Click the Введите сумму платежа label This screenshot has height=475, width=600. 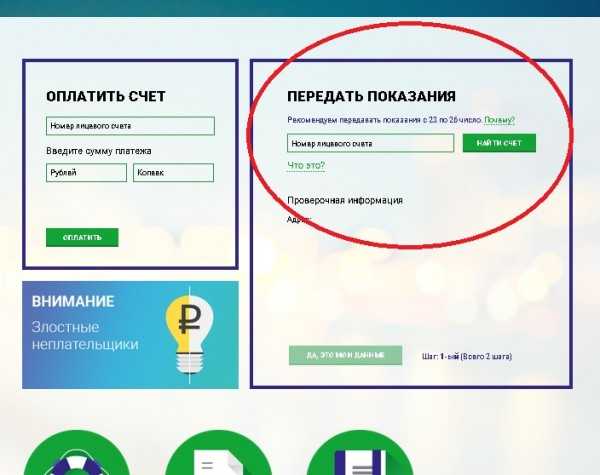pyautogui.click(x=99, y=151)
